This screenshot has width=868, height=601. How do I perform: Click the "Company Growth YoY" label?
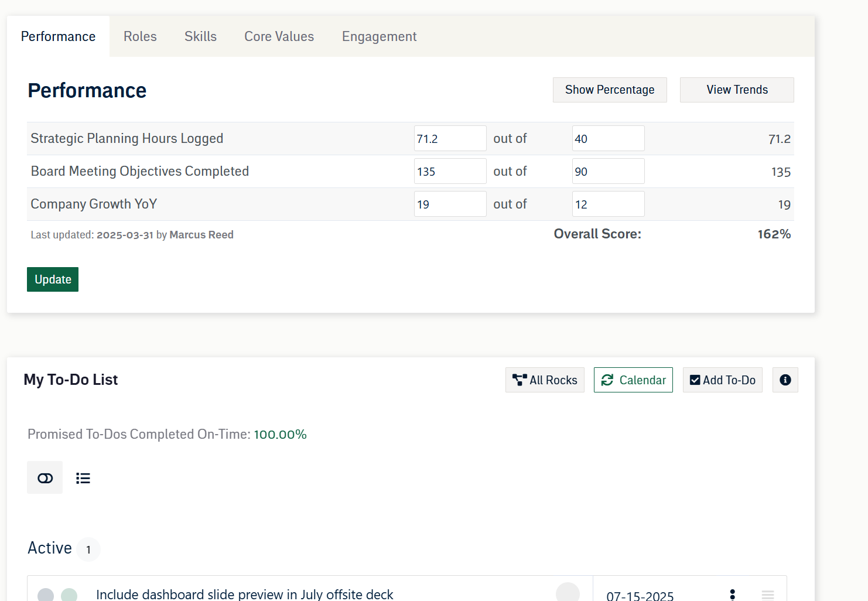click(x=94, y=204)
